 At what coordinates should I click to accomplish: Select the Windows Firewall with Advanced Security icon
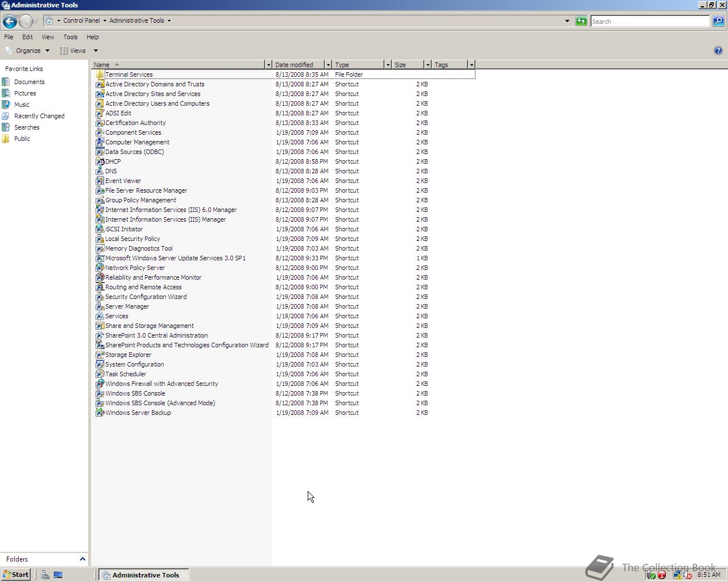(100, 384)
